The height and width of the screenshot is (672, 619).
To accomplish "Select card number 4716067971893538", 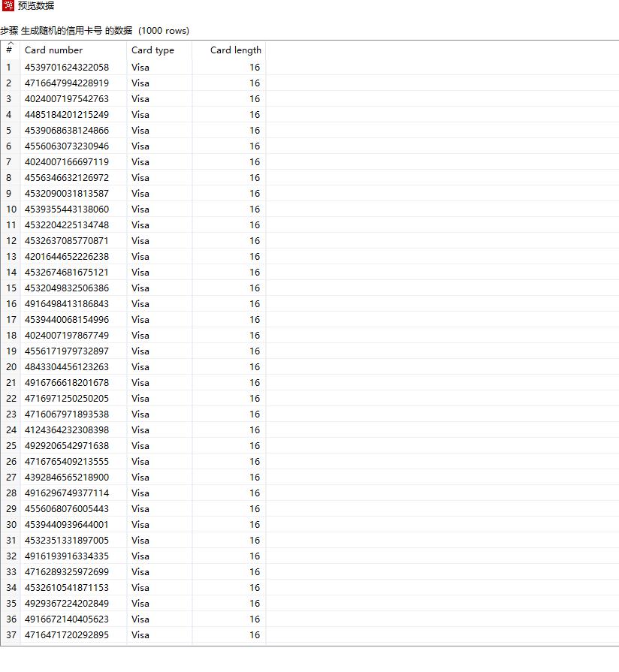I will tap(67, 414).
